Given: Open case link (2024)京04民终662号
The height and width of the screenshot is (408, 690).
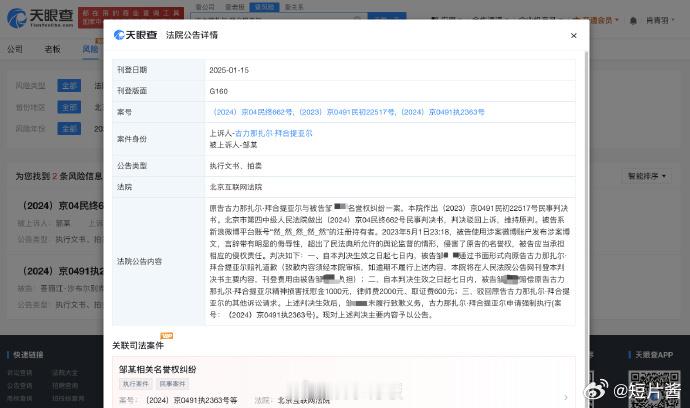Looking at the screenshot, I should pos(251,112).
